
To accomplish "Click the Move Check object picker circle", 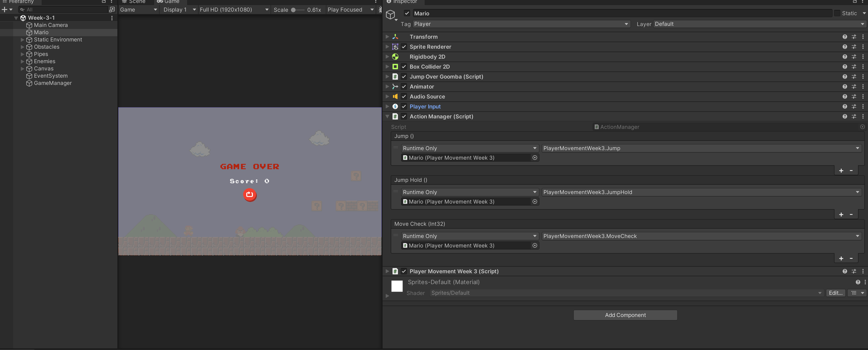I will (535, 245).
